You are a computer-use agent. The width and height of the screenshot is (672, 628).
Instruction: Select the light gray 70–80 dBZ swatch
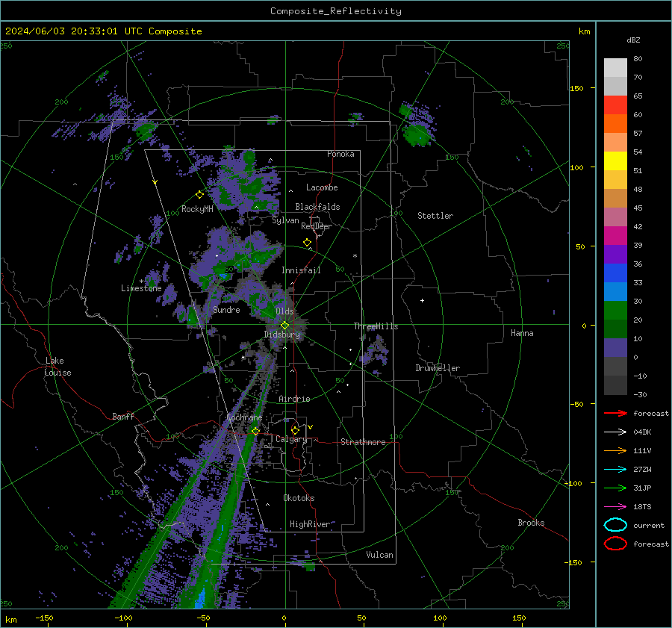tap(615, 68)
